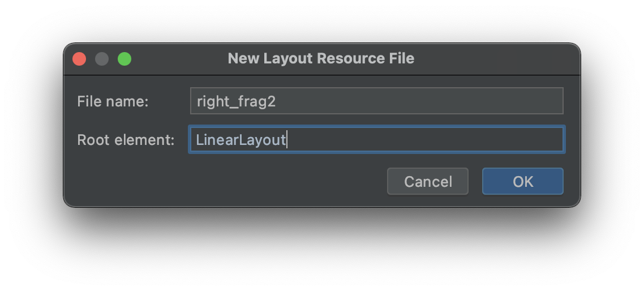Image resolution: width=644 pixels, height=291 pixels.
Task: Confirm the dialog with OK
Action: pos(522,181)
